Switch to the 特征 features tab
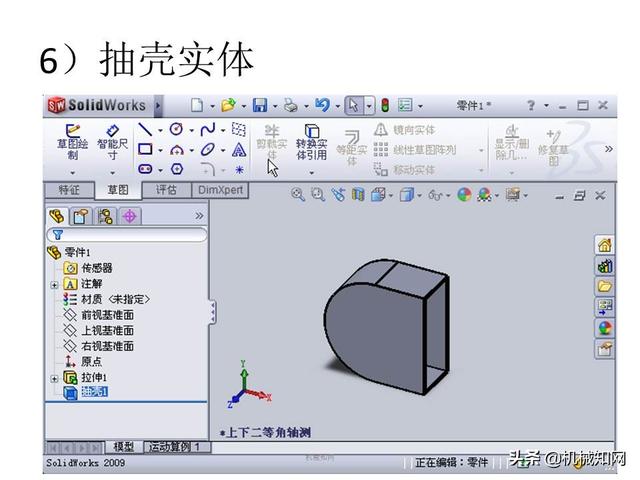Image resolution: width=640 pixels, height=480 pixels. click(x=69, y=189)
